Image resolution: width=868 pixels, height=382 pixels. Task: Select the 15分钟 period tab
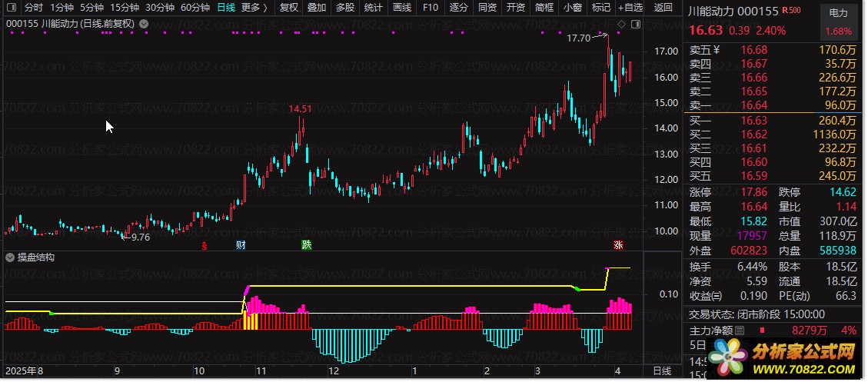pyautogui.click(x=124, y=8)
